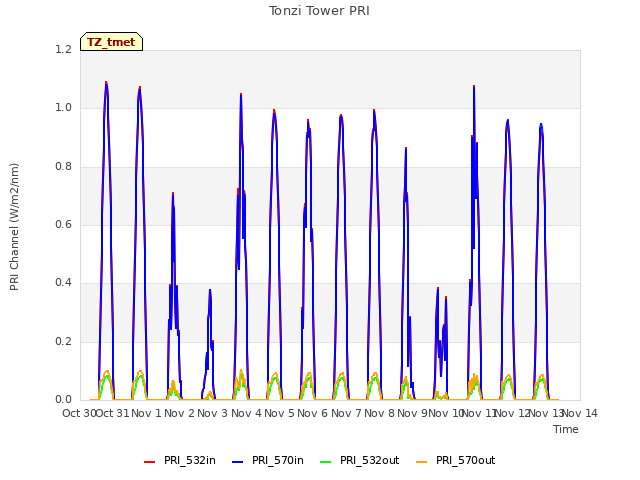640x480 pixels.
Task: Click the Nov 3 x-axis date label
Action: [x=213, y=413]
